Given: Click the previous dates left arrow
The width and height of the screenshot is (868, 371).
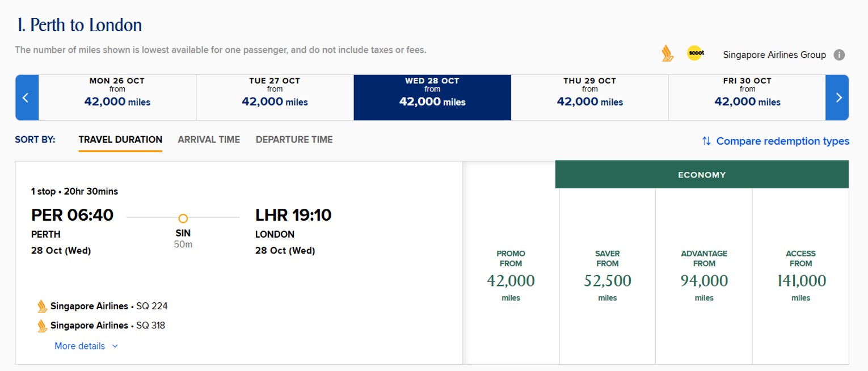Looking at the screenshot, I should (x=26, y=98).
